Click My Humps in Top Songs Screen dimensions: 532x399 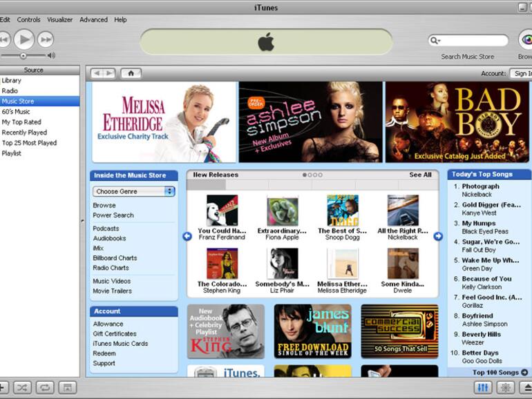click(x=479, y=223)
